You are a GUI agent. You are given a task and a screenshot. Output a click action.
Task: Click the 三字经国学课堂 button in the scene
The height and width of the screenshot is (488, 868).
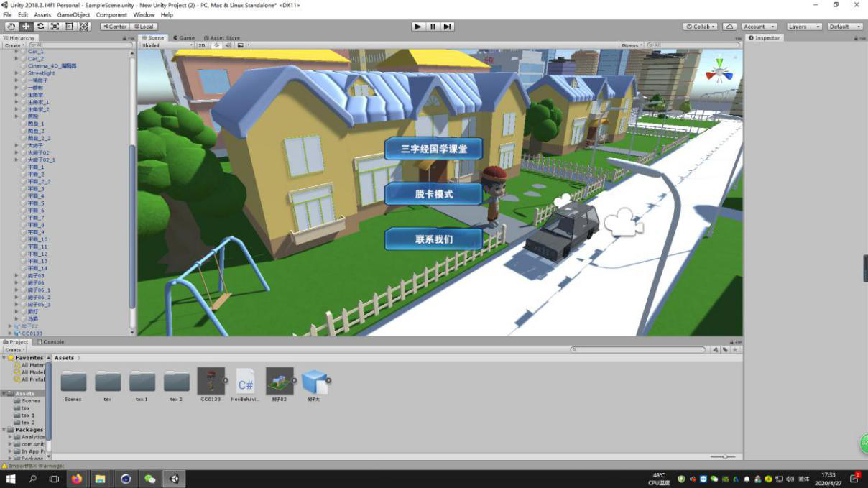tap(433, 149)
